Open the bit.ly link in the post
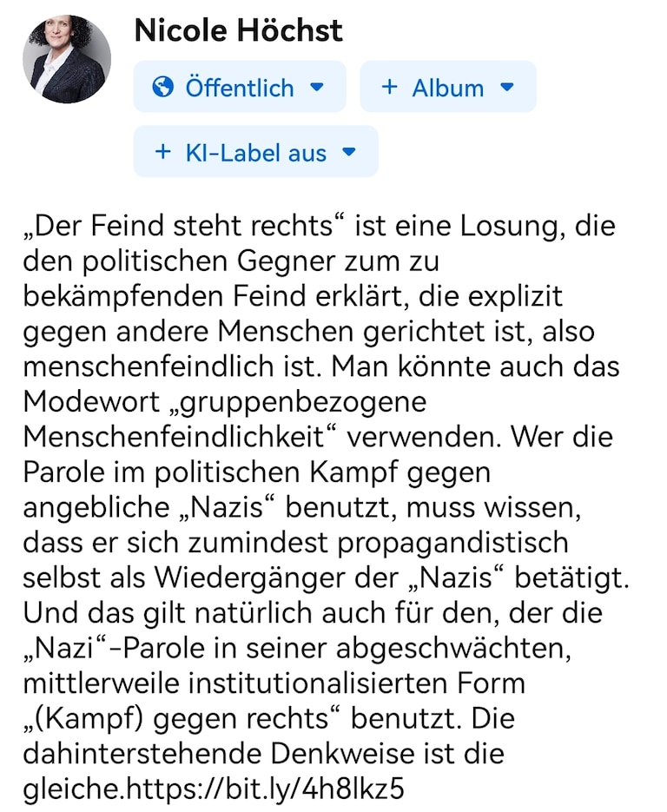667x812 pixels. (x=266, y=789)
